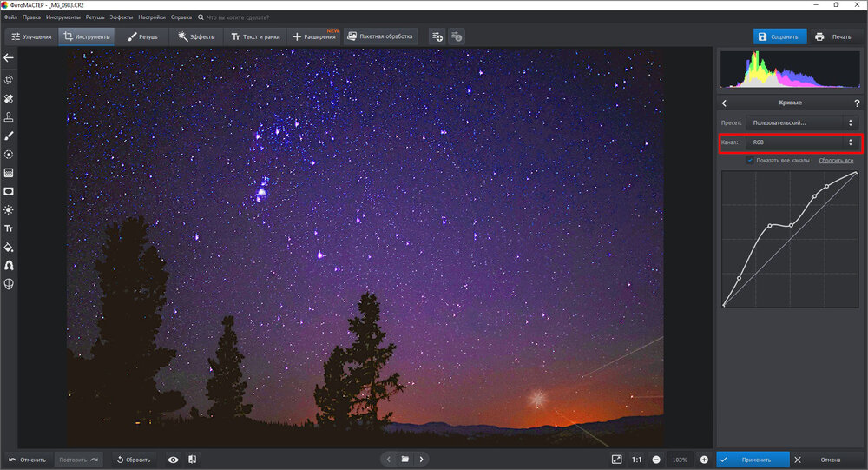Select the healing bandage tool
The image size is (868, 470).
(9, 98)
